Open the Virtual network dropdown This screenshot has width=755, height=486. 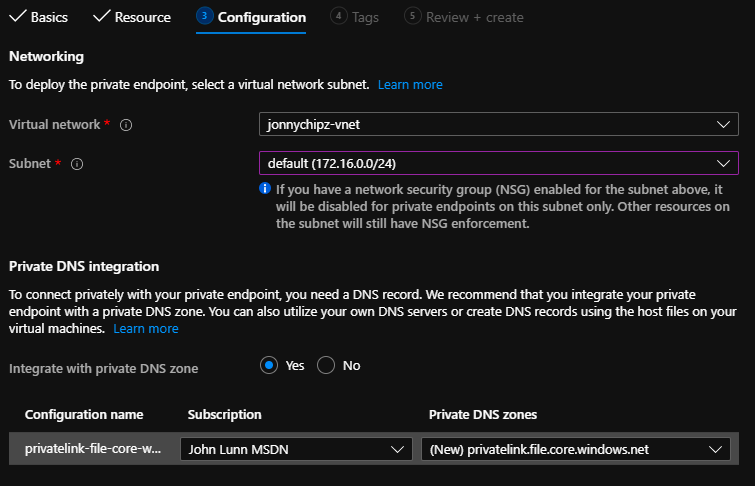[x=497, y=125]
